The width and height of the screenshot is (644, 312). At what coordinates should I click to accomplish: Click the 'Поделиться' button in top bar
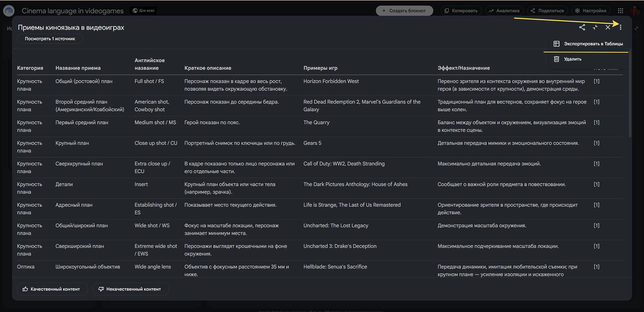[547, 11]
